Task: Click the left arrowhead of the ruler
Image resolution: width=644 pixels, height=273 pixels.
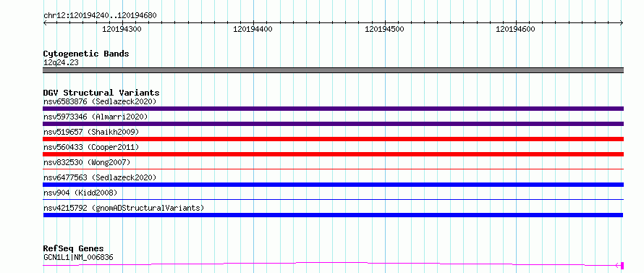Action: pos(45,23)
